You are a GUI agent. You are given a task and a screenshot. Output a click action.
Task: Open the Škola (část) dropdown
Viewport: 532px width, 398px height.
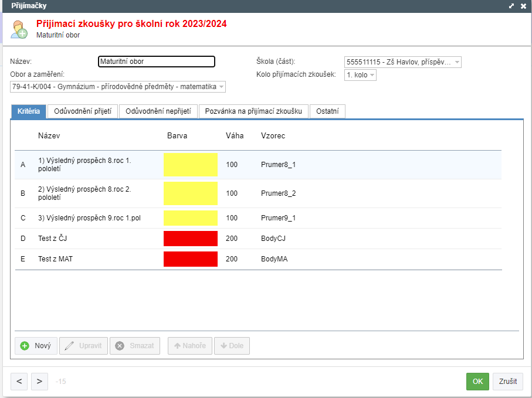(x=403, y=62)
